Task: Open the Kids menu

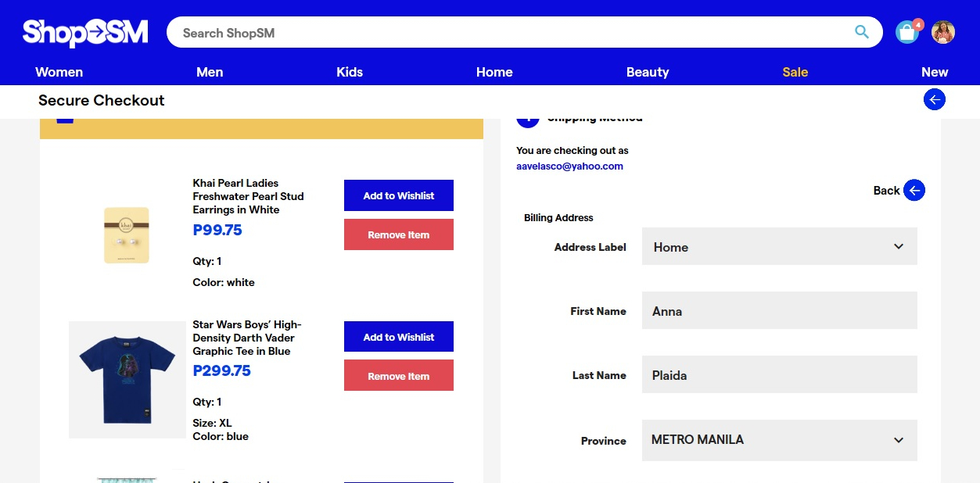Action: 350,72
